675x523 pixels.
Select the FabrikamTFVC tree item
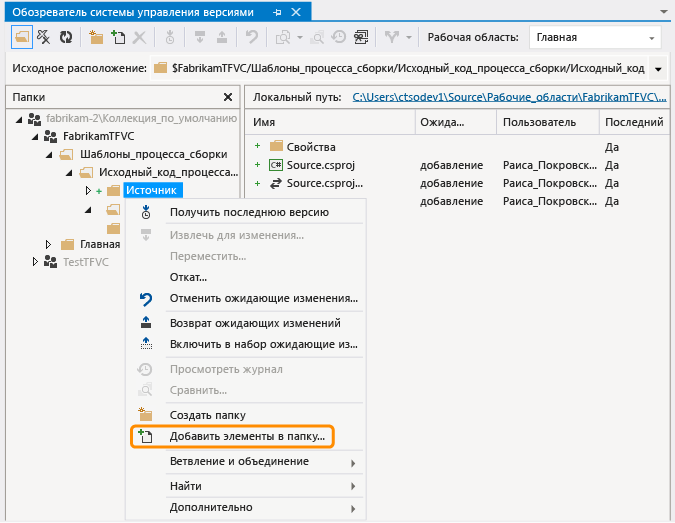pyautogui.click(x=99, y=136)
